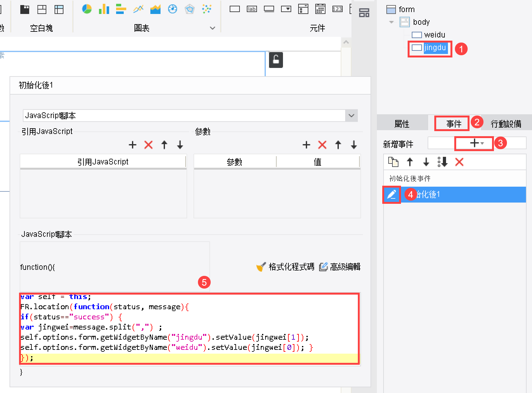Click the unlock padlock icon
This screenshot has width=532, height=393.
276,60
